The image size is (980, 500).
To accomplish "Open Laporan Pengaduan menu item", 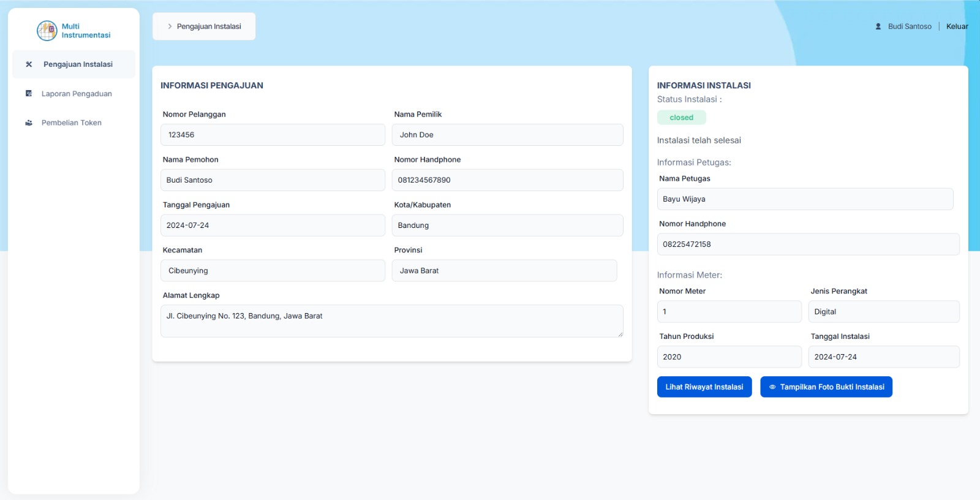I will pyautogui.click(x=77, y=94).
